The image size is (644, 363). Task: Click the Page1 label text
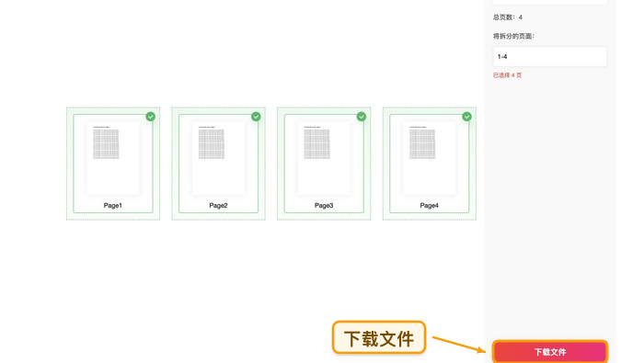[x=113, y=206]
